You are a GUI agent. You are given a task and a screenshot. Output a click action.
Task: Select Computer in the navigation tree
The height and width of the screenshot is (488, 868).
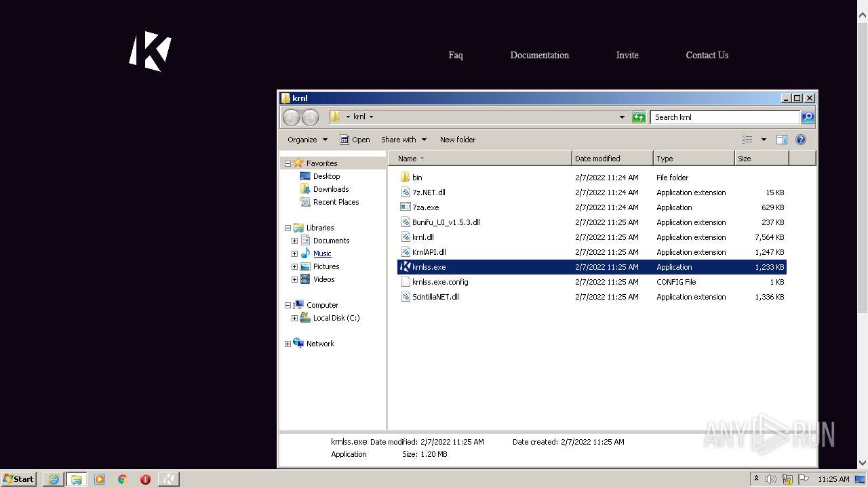click(x=322, y=305)
